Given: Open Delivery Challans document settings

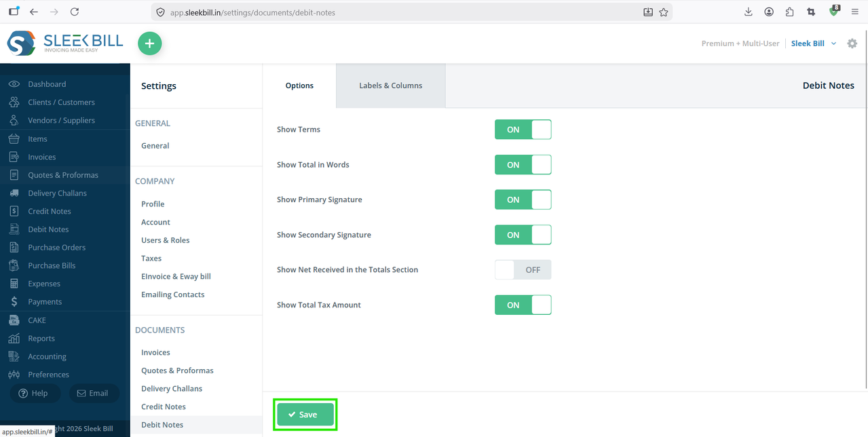Looking at the screenshot, I should [172, 389].
